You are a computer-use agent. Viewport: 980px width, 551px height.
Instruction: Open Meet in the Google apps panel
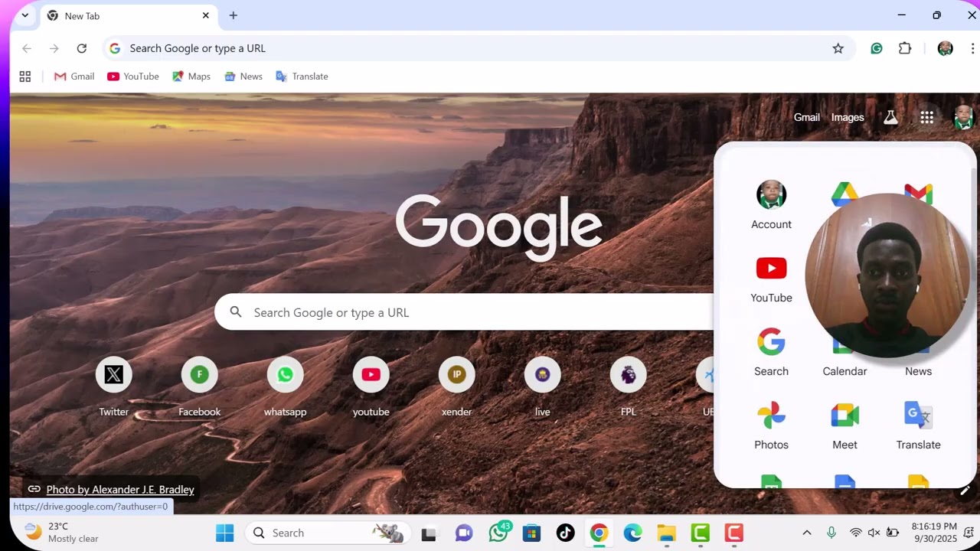tap(844, 425)
